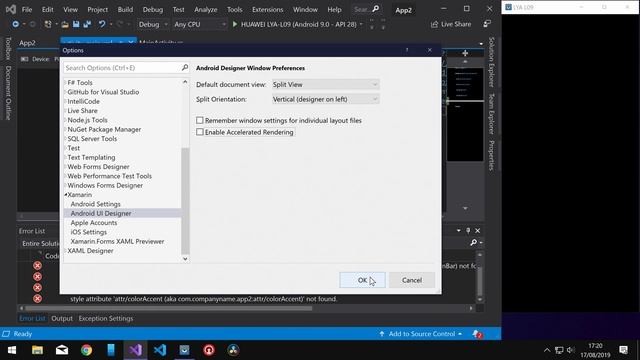Viewport: 640px width, 360px height.
Task: Open Google Chrome from taskbar
Action: pyautogui.click(x=87, y=350)
